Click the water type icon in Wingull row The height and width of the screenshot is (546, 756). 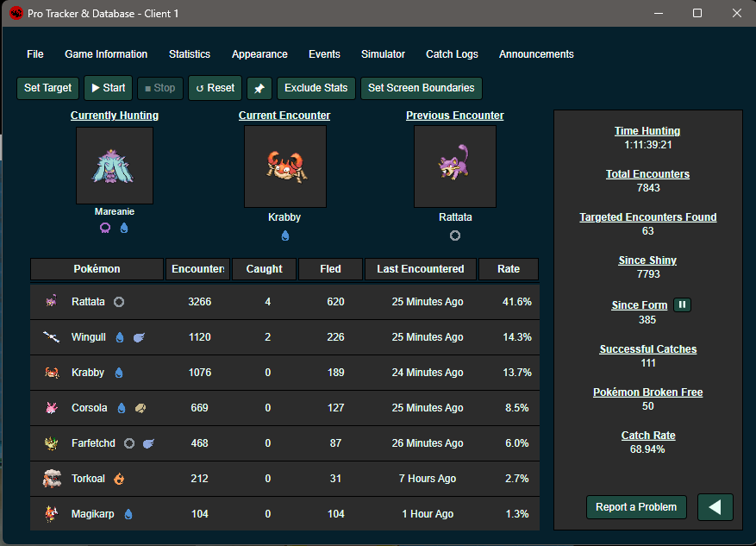pyautogui.click(x=120, y=337)
